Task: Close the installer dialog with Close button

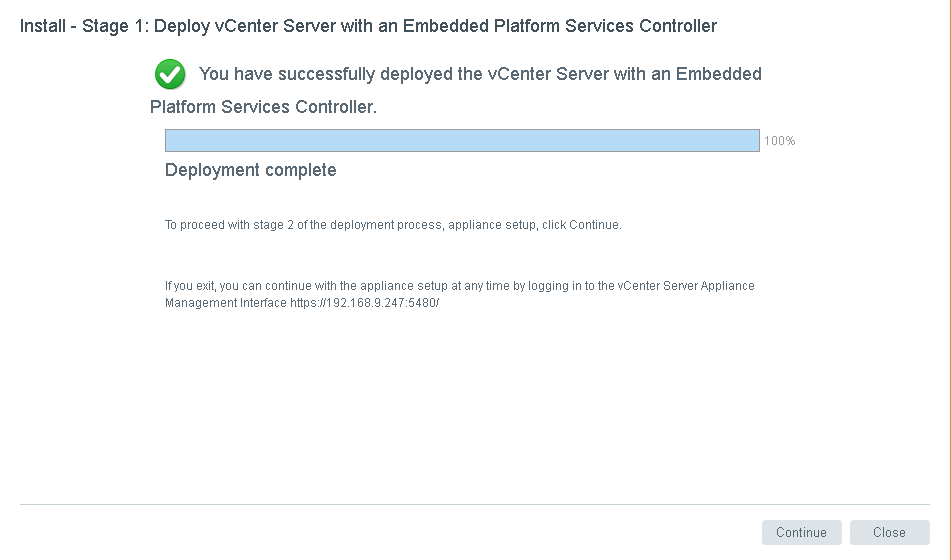Action: click(x=889, y=532)
